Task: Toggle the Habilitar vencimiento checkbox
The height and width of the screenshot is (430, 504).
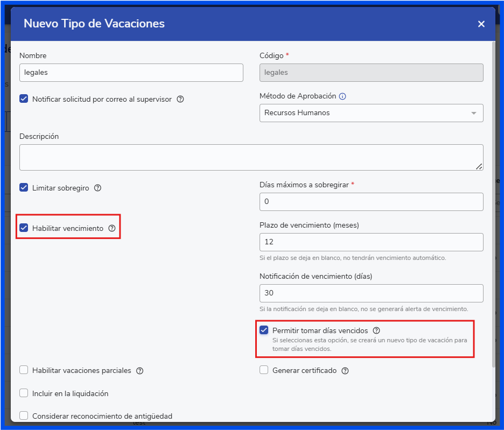Action: [24, 228]
